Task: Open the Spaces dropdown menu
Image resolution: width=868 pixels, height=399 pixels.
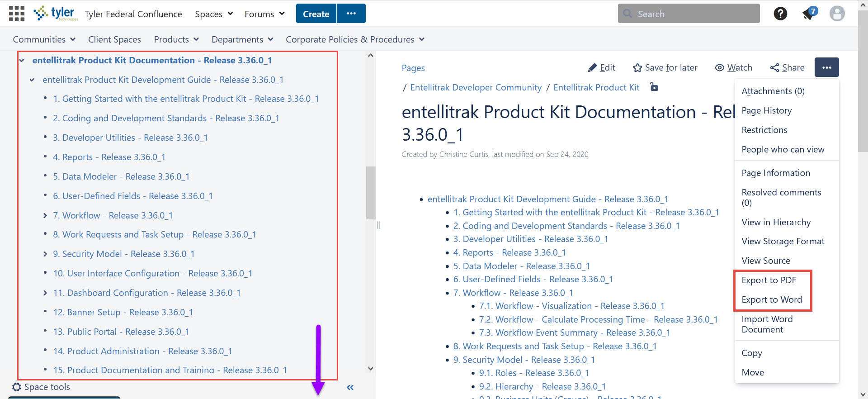Action: coord(214,14)
